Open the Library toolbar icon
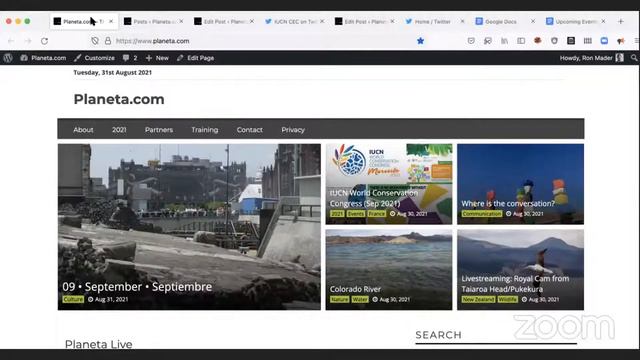 [x=504, y=41]
